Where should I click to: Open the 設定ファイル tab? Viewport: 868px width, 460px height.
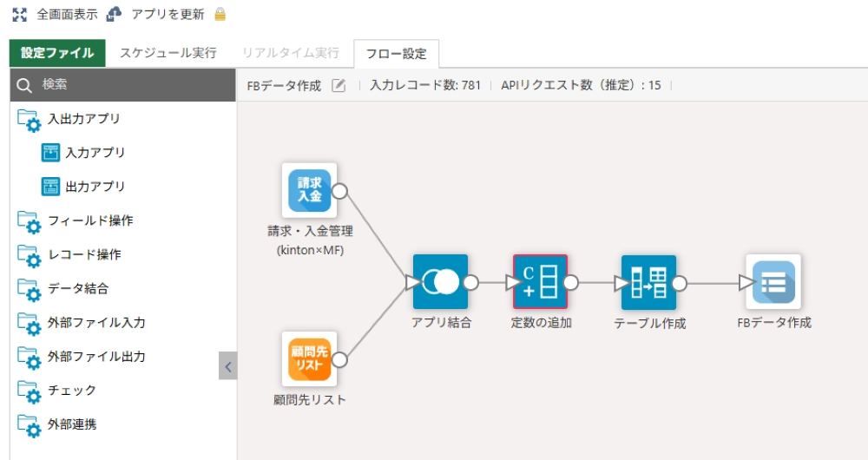[57, 53]
